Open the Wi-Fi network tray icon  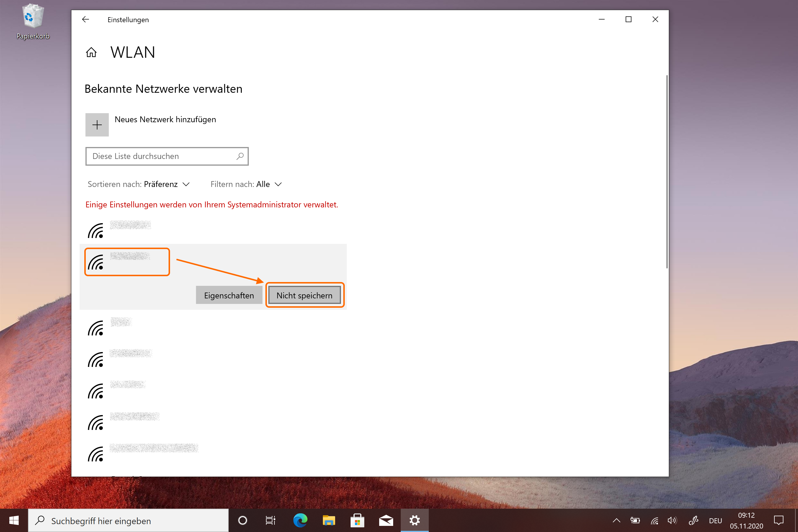tap(654, 520)
